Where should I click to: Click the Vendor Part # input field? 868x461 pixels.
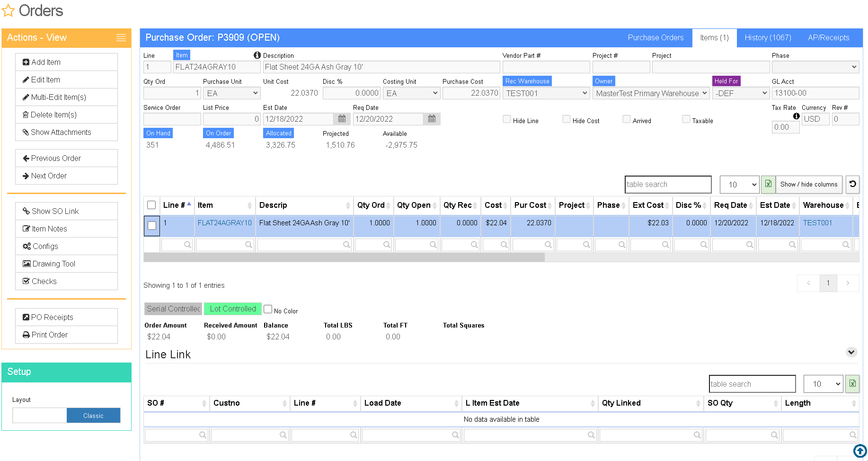pos(546,67)
